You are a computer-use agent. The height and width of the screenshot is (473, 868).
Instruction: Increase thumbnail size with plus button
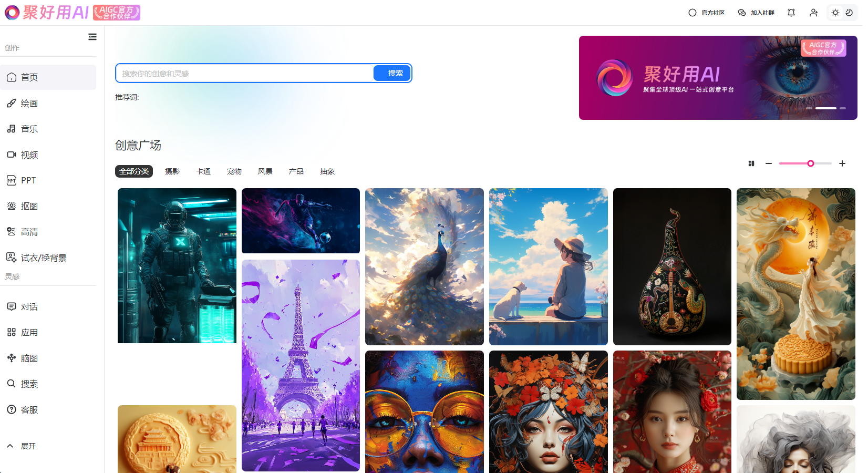click(842, 163)
